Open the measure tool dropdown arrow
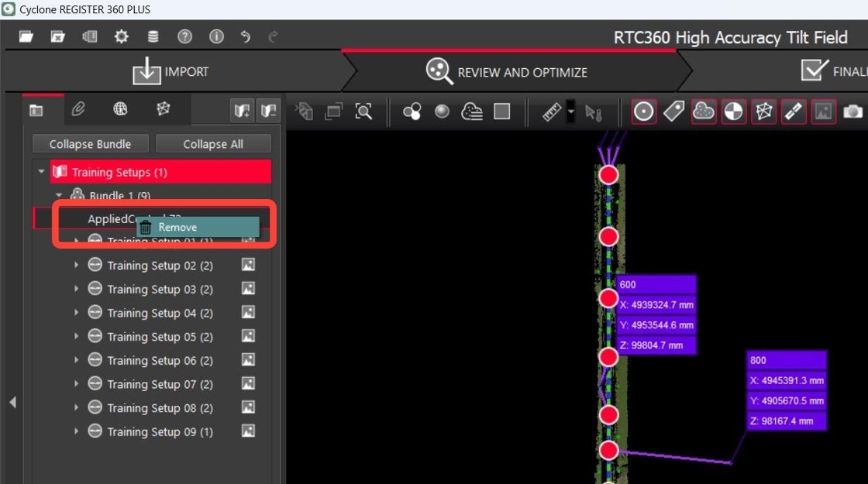This screenshot has height=484, width=868. (x=571, y=112)
